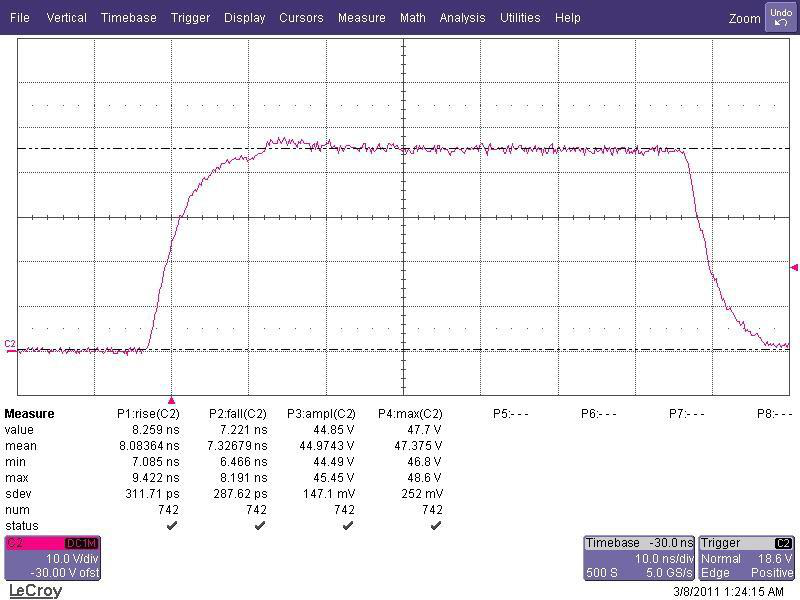
Task: Click the P4 sdev 252 mV
Action: point(422,494)
